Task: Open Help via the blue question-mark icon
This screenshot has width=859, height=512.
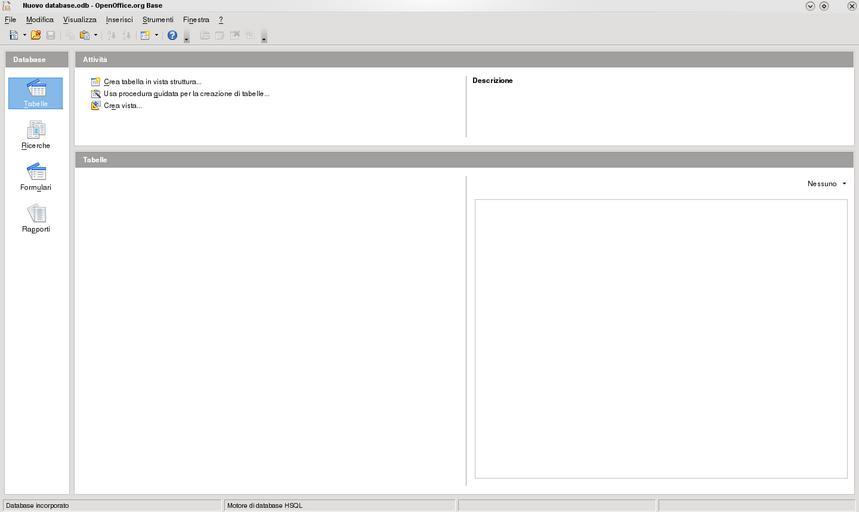Action: [172, 35]
